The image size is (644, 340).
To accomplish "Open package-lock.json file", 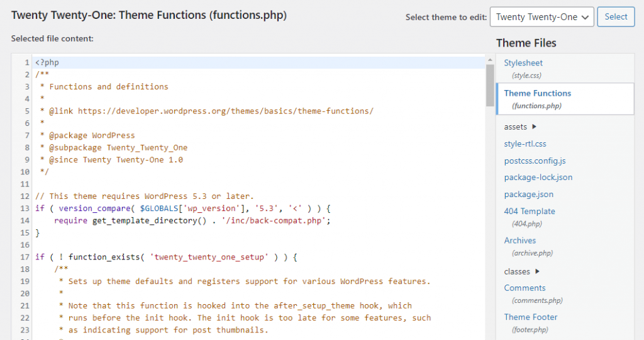I will click(x=538, y=178).
